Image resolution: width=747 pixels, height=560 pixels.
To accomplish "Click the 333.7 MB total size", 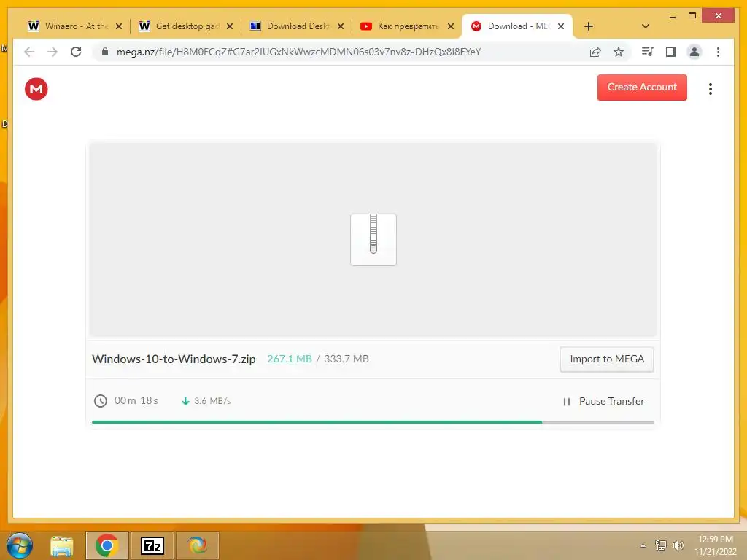I will [347, 359].
